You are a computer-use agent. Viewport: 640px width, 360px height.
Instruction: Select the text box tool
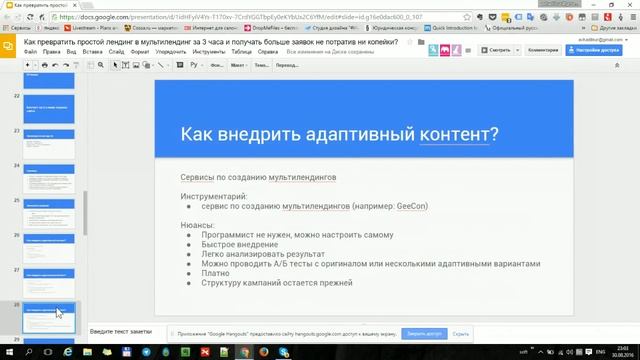[126, 65]
